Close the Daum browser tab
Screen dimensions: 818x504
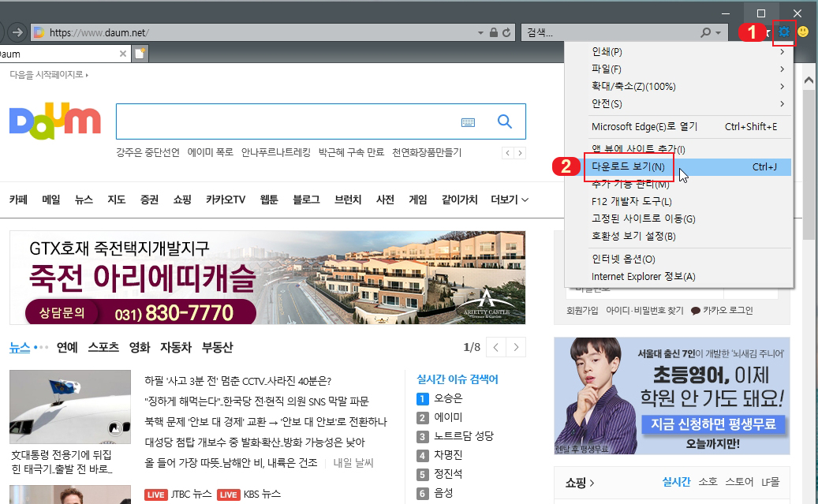click(x=122, y=54)
